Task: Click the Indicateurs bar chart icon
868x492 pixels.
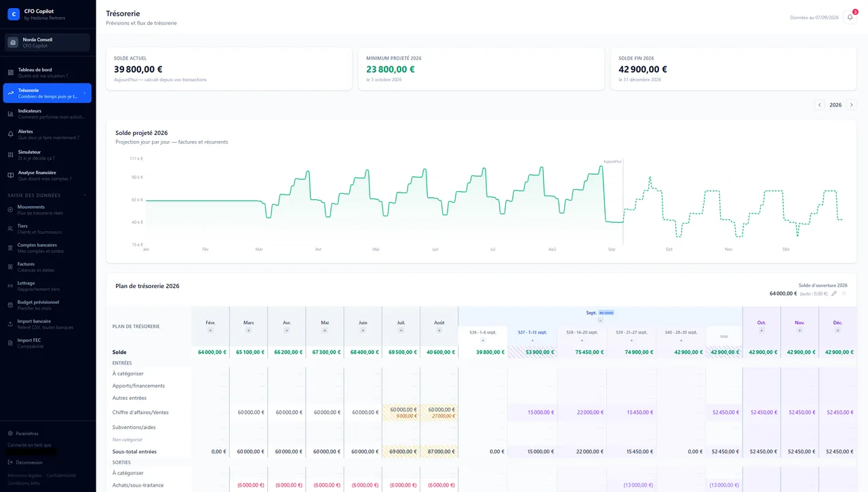Action: (11, 114)
